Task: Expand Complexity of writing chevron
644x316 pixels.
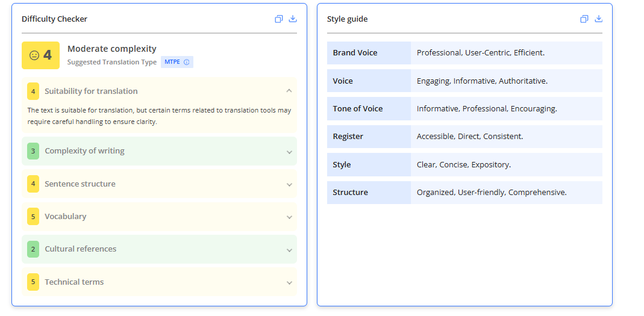Action: click(289, 152)
